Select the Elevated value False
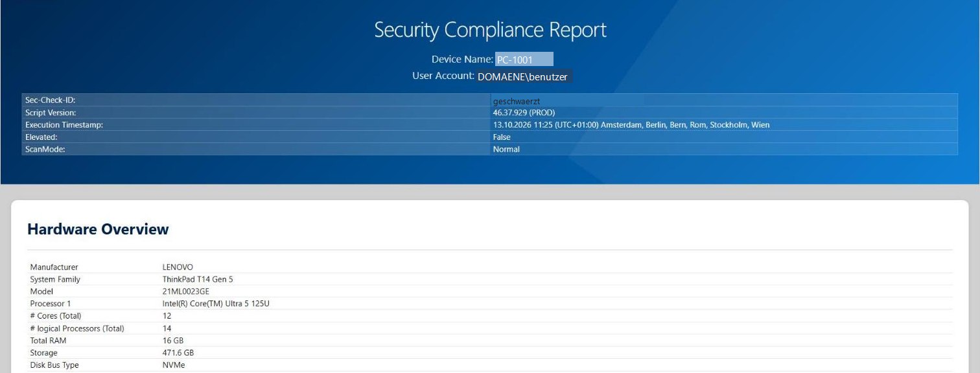Image resolution: width=980 pixels, height=373 pixels. (x=502, y=137)
